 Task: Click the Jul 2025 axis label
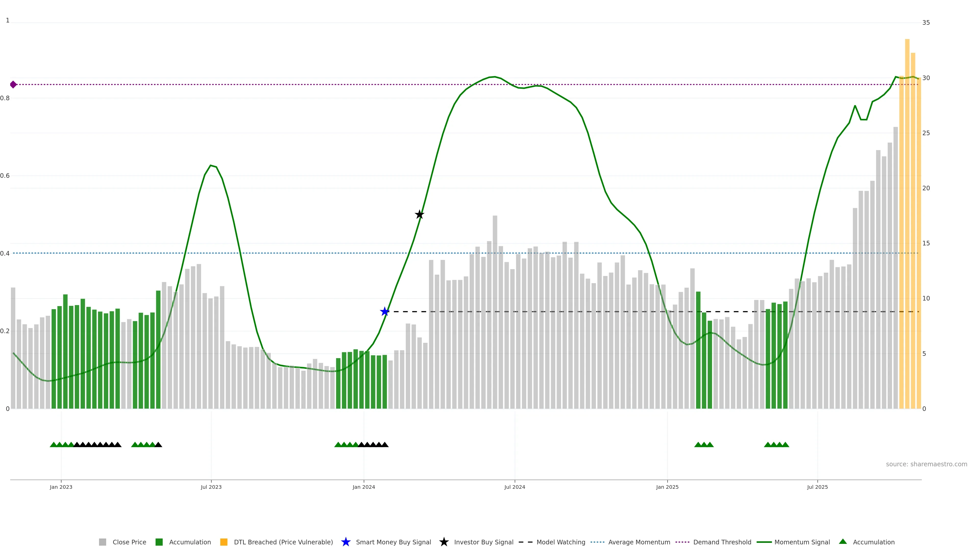coord(817,487)
